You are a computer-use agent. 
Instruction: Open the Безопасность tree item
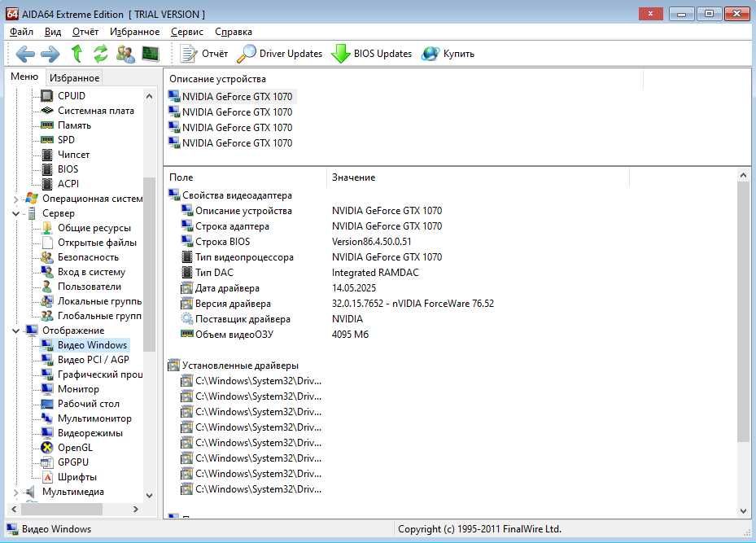(x=88, y=257)
